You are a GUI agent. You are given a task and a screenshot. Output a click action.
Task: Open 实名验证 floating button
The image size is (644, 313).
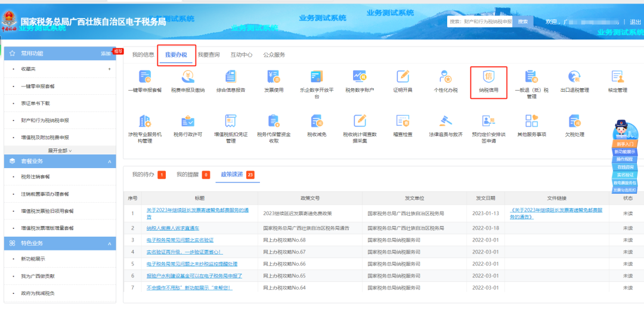coord(624,175)
